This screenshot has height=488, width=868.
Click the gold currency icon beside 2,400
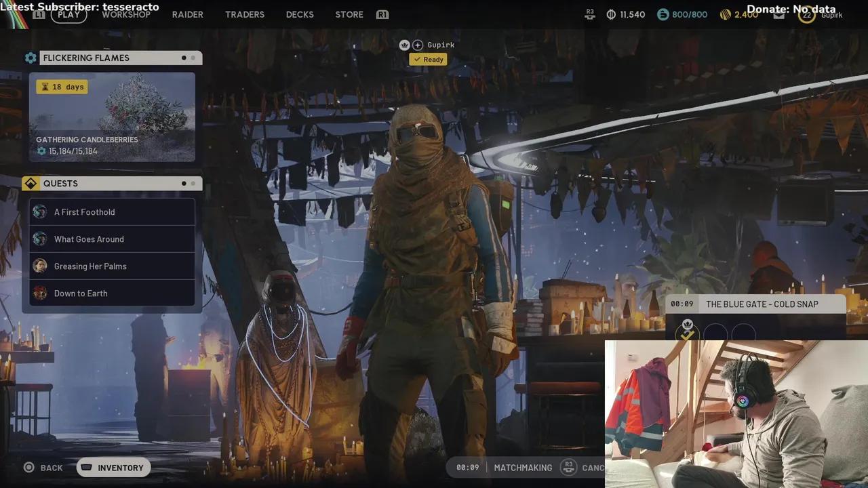pyautogui.click(x=724, y=14)
